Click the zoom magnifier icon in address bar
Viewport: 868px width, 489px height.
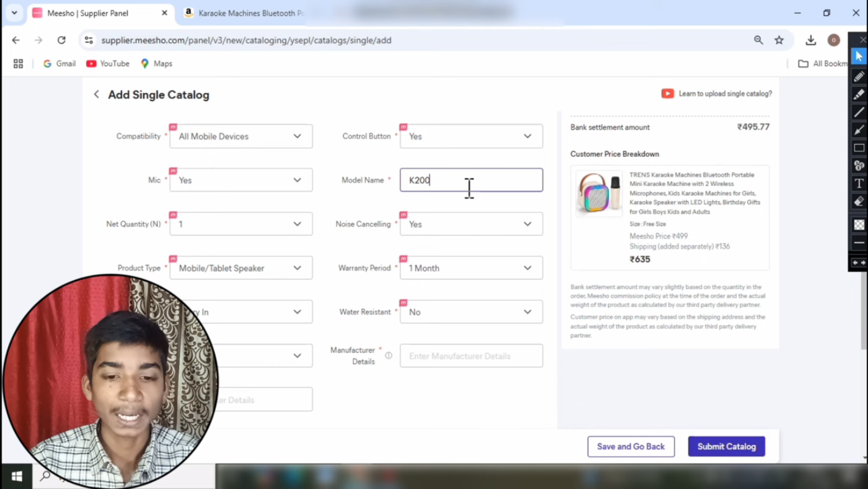(x=758, y=40)
